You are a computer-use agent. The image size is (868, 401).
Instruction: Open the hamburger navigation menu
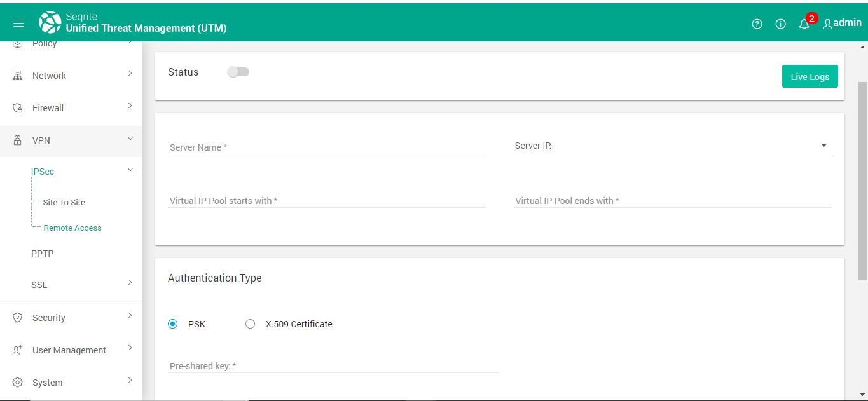(18, 23)
